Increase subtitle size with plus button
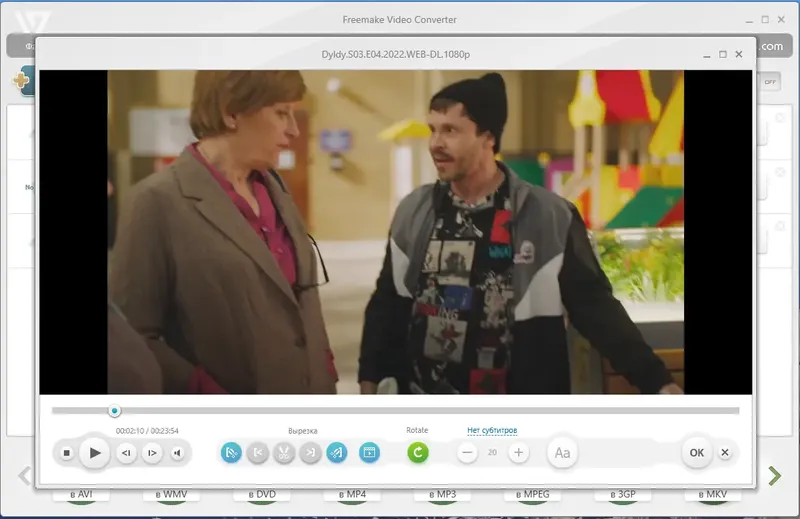This screenshot has width=800, height=519. [518, 453]
